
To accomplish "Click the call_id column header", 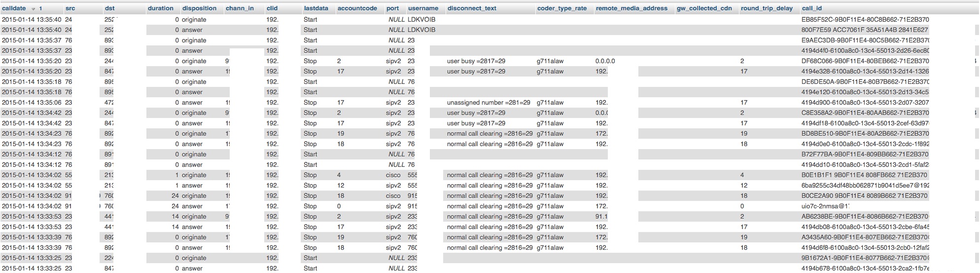I will pyautogui.click(x=811, y=8).
